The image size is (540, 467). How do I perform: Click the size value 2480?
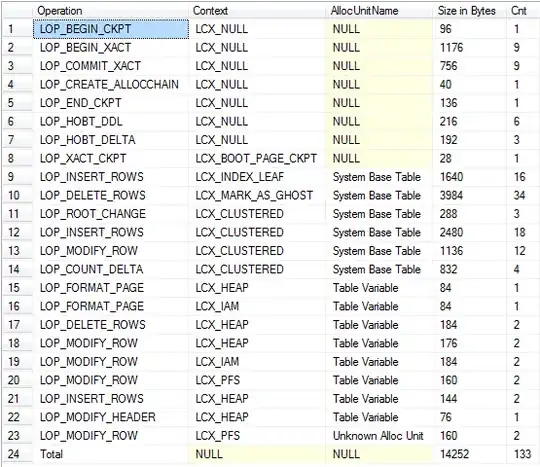pyautogui.click(x=451, y=232)
